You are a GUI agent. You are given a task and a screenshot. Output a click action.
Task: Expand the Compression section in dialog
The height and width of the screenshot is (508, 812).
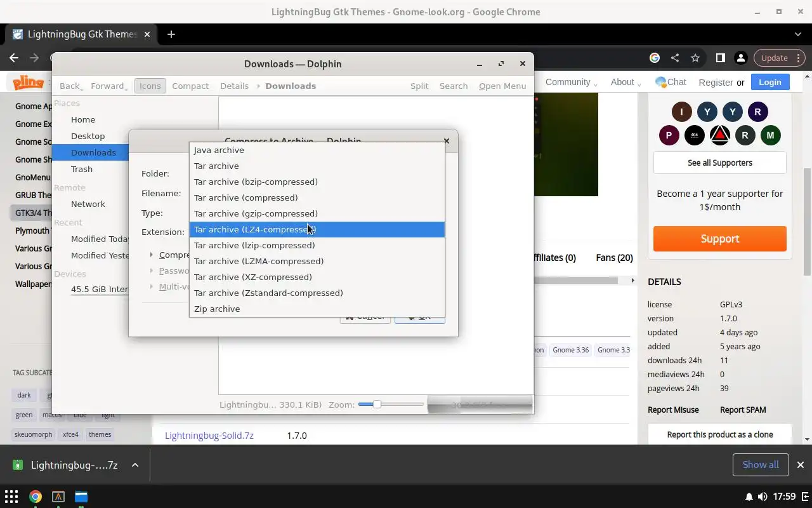coord(151,255)
